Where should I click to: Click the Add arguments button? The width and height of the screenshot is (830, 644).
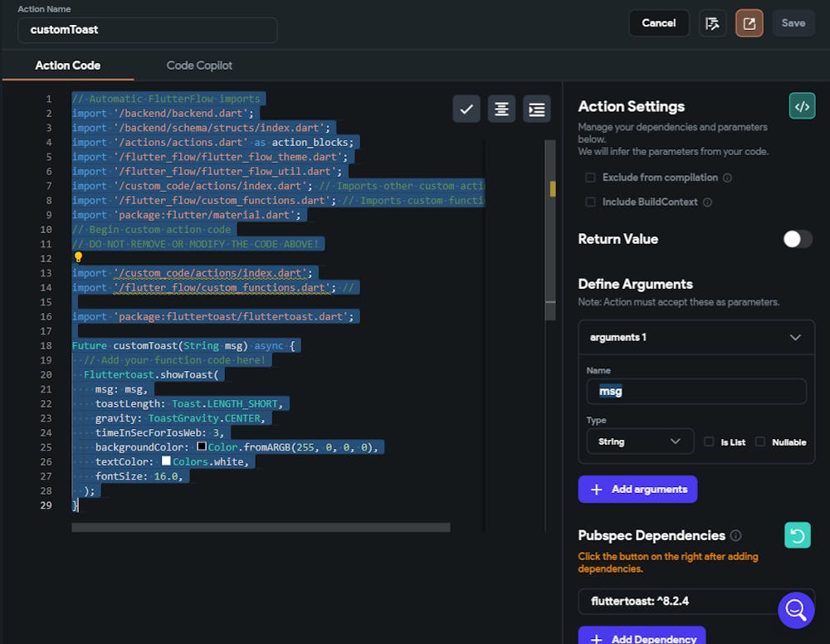[x=637, y=489]
